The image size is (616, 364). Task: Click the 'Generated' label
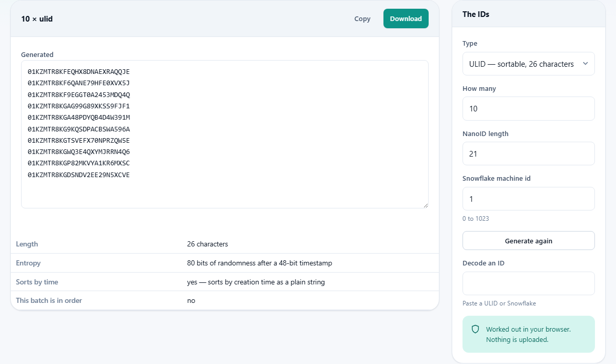pyautogui.click(x=37, y=54)
